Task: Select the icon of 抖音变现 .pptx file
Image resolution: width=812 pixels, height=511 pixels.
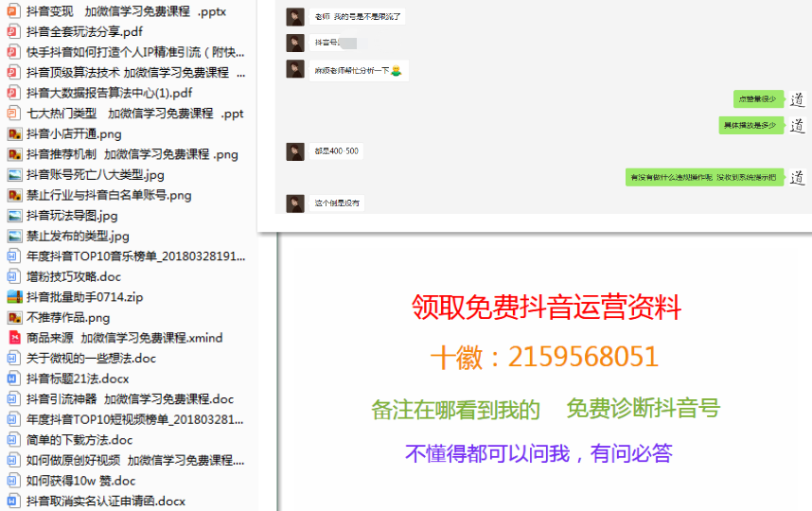Action: [13, 10]
